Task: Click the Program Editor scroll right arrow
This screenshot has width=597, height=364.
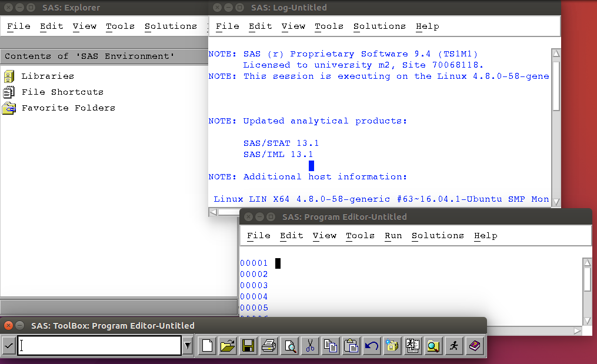Action: 578,331
